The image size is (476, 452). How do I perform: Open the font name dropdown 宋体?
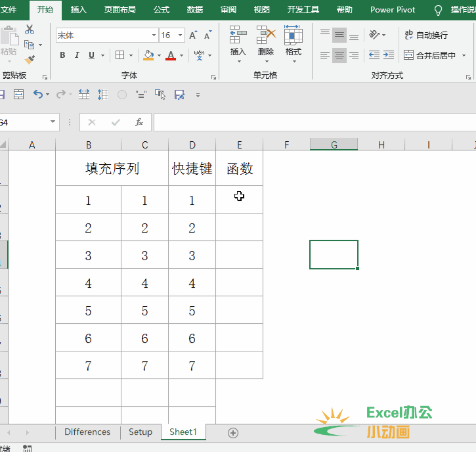click(x=154, y=35)
